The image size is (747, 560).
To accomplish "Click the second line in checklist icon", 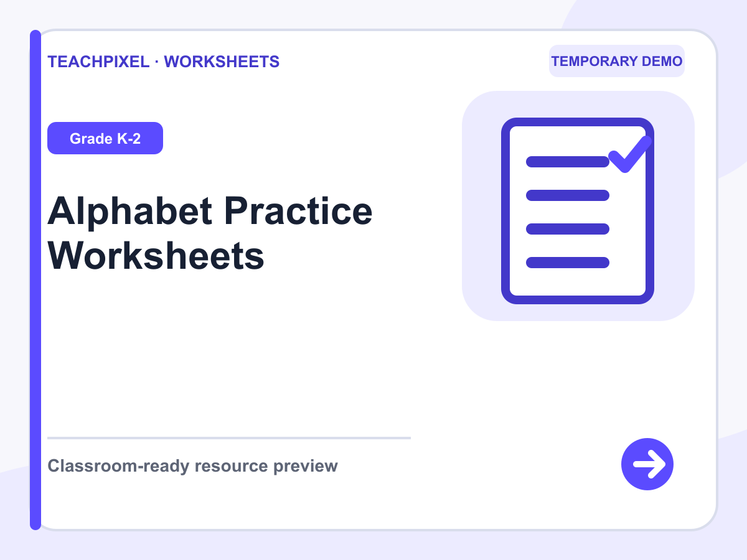I will pyautogui.click(x=568, y=195).
